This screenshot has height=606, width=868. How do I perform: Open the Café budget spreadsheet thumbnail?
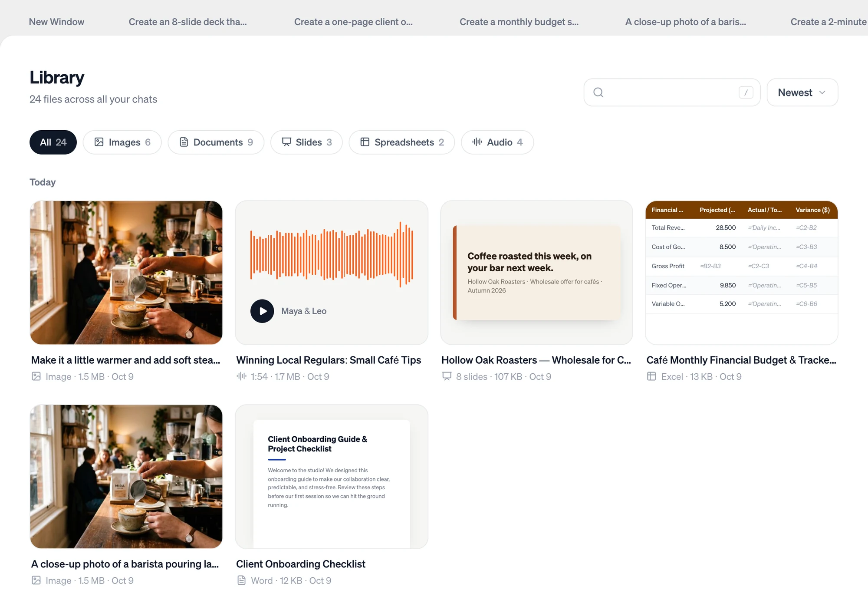click(x=741, y=273)
